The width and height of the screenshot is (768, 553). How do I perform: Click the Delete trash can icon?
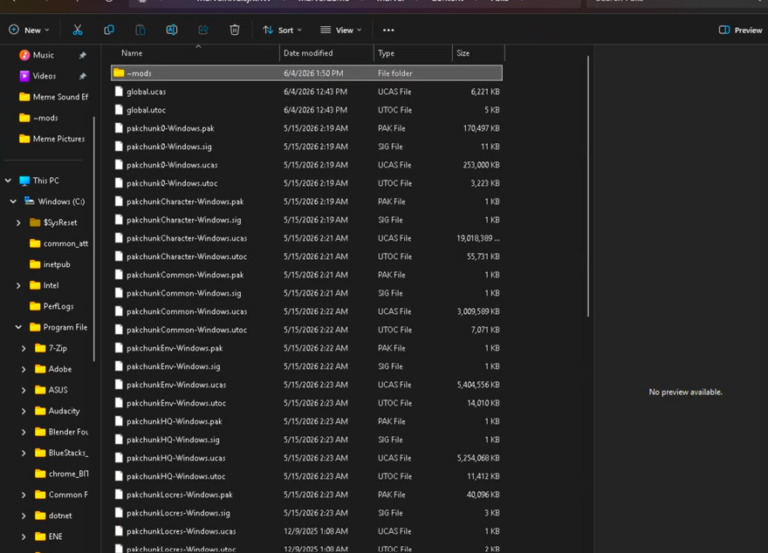click(x=234, y=30)
